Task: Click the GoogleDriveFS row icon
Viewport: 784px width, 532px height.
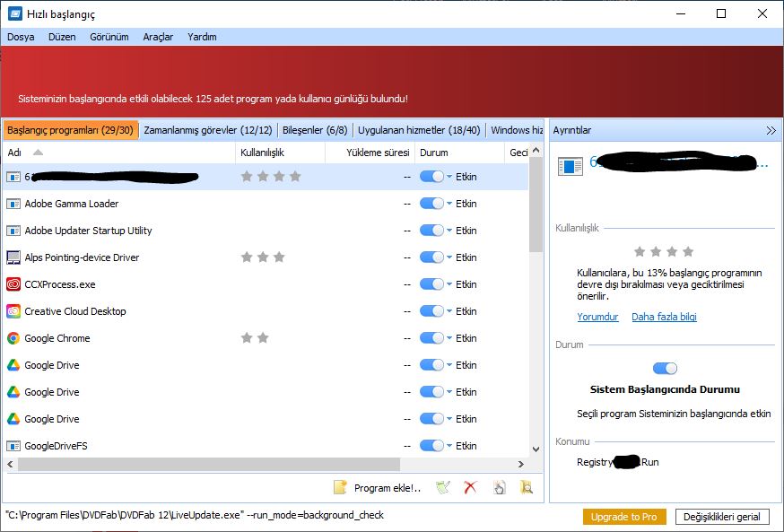Action: point(13,446)
